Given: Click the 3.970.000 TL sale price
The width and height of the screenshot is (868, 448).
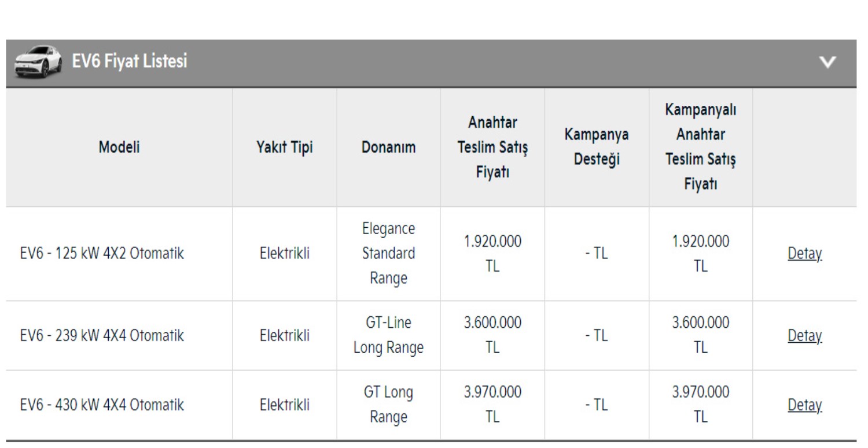Looking at the screenshot, I should tap(492, 405).
